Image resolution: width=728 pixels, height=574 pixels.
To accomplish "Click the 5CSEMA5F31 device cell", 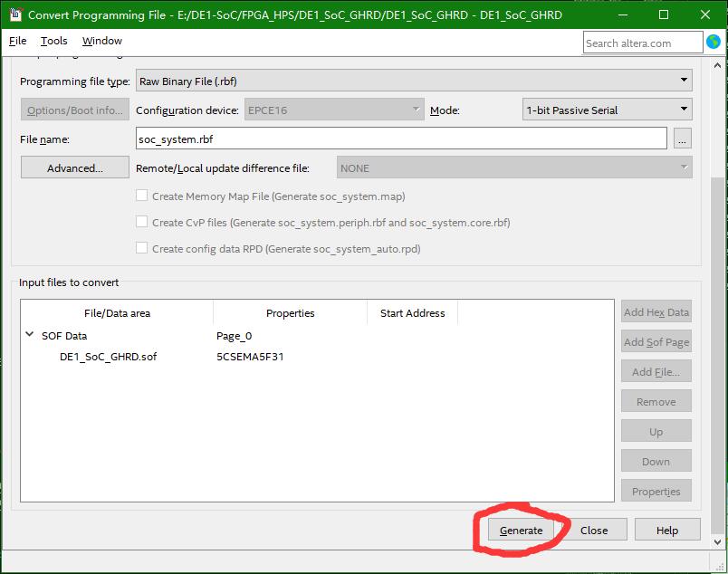I will [250, 356].
